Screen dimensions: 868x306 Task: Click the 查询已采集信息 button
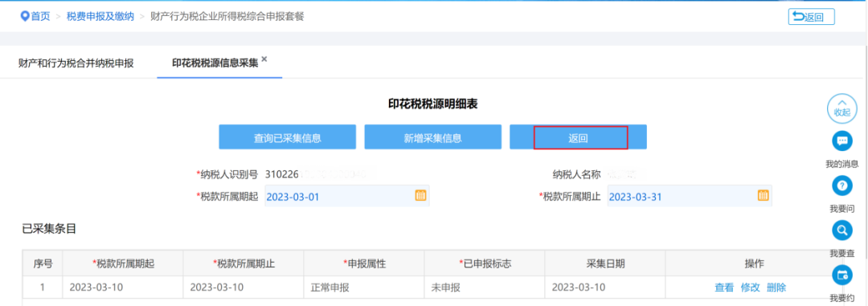pyautogui.click(x=287, y=137)
